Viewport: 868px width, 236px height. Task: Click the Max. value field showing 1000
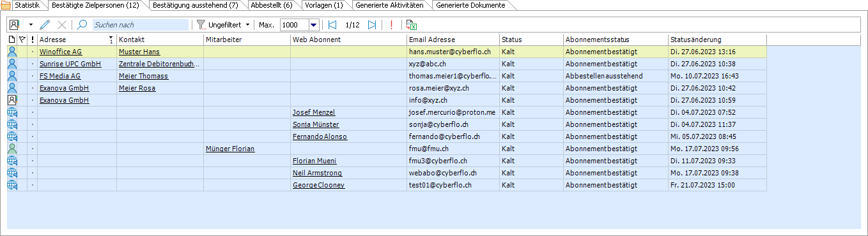[294, 25]
